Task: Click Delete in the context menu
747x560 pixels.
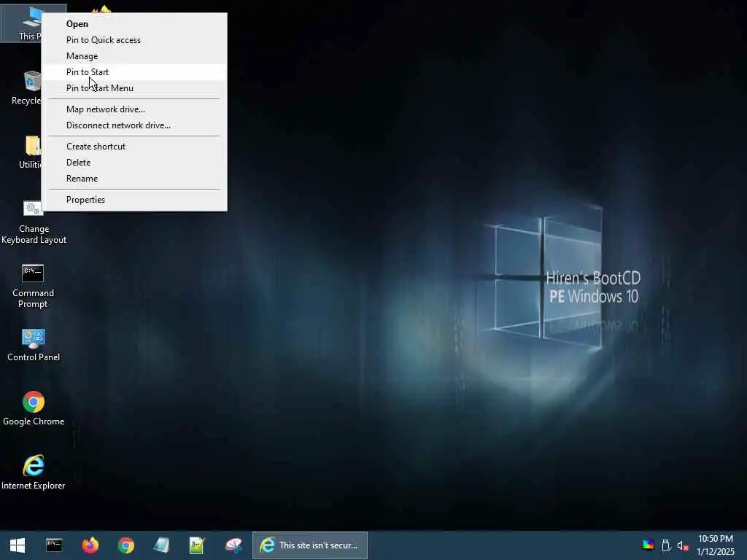Action: (x=134, y=163)
